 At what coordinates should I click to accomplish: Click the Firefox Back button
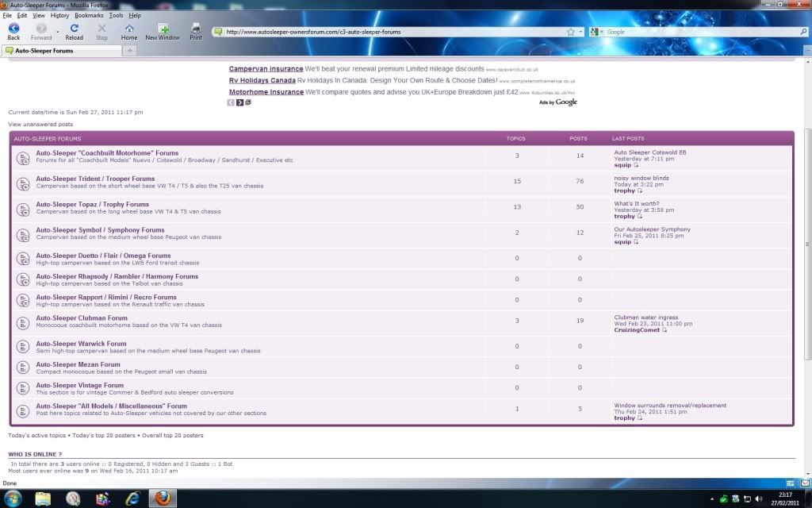click(13, 31)
